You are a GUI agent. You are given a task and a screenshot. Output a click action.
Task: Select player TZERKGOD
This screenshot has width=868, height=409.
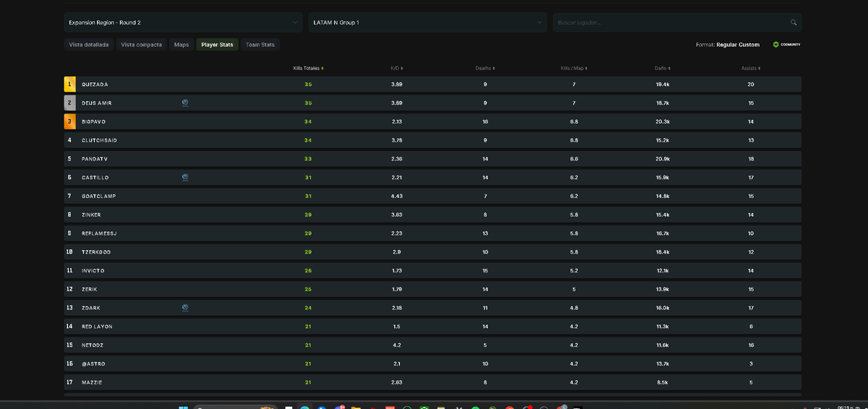click(x=96, y=252)
